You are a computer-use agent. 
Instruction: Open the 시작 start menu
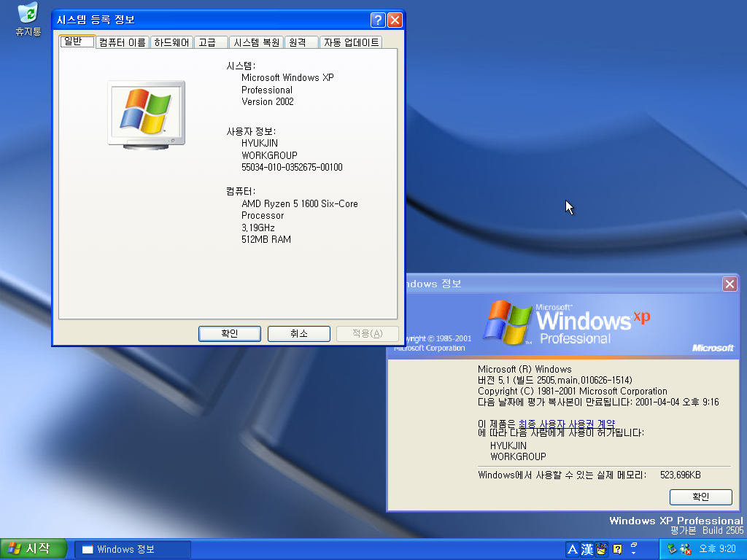(33, 549)
